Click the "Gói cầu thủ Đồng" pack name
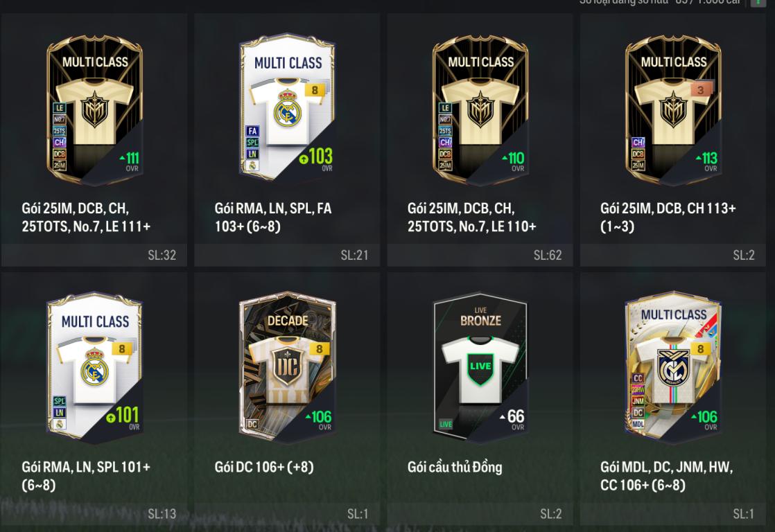This screenshot has width=775, height=532. (455, 468)
